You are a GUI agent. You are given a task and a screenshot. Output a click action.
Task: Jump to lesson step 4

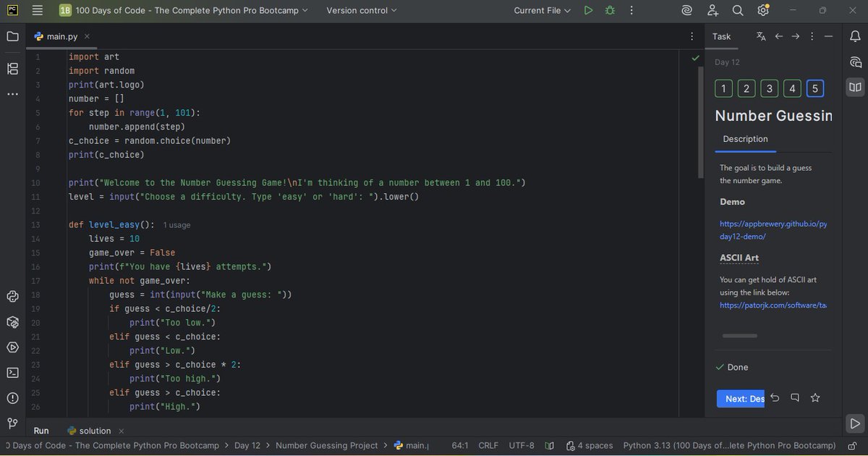tap(793, 88)
